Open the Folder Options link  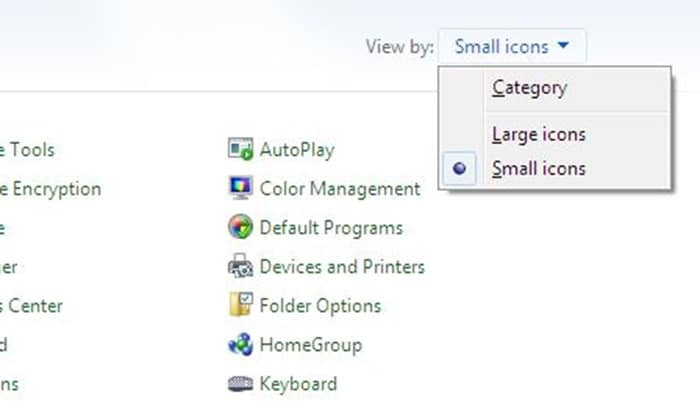pos(320,306)
